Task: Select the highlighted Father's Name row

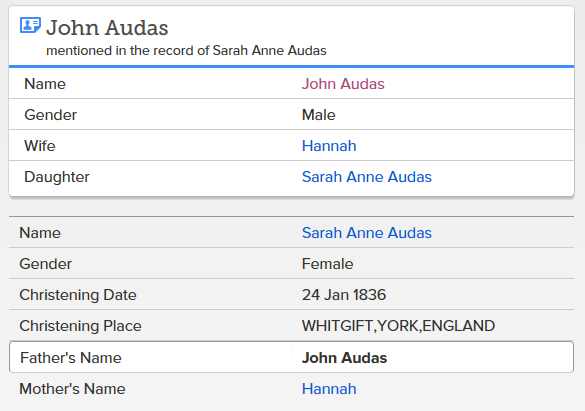Action: (291, 357)
